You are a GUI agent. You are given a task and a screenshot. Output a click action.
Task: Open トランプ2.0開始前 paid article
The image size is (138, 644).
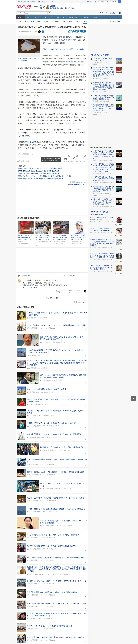click(102, 219)
